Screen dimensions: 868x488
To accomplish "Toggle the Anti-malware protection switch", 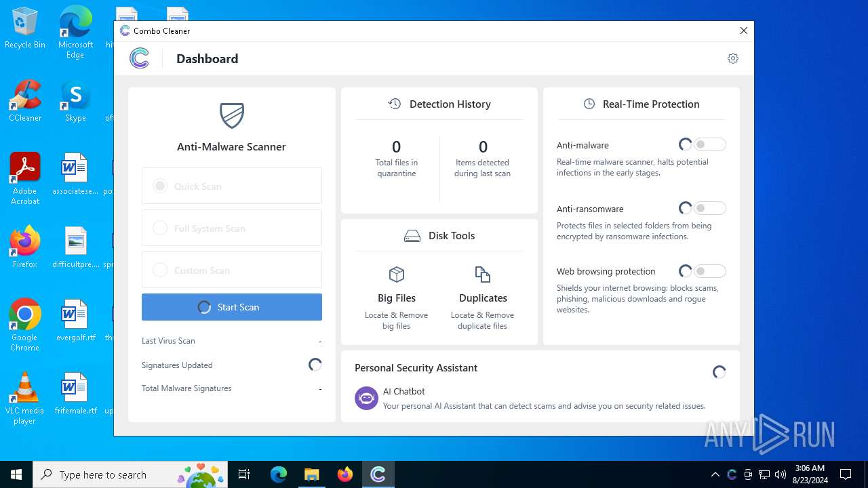I will [x=709, y=144].
